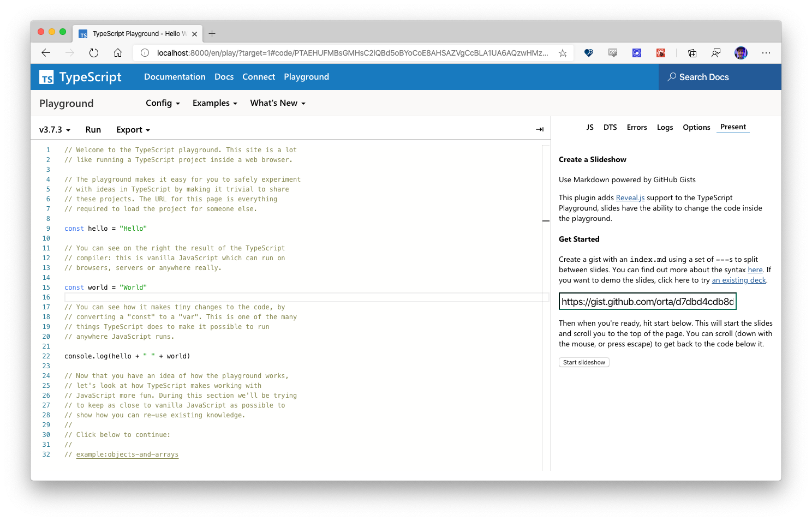812x521 pixels.
Task: Select the Present tab
Action: pyautogui.click(x=733, y=127)
